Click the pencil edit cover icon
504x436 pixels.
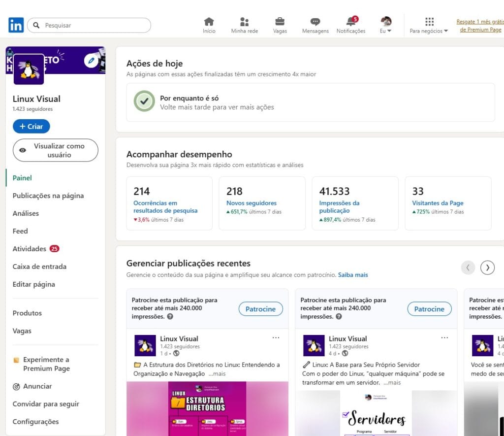click(91, 61)
